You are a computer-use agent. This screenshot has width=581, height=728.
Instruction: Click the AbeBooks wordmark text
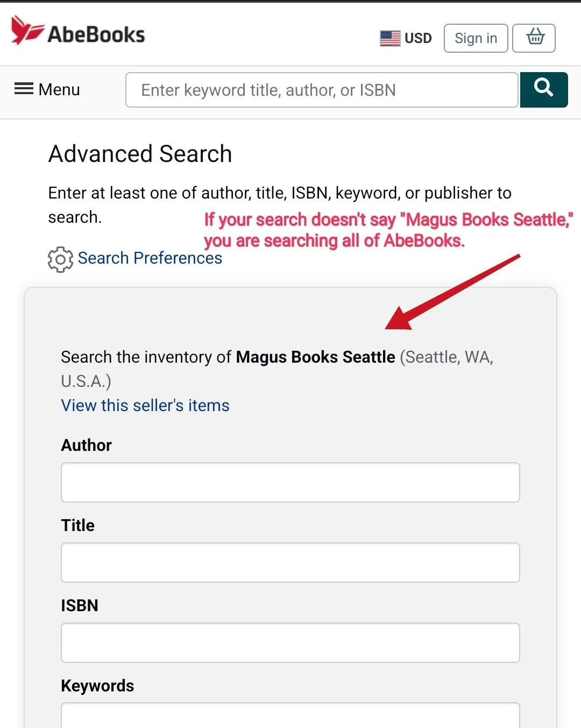96,34
